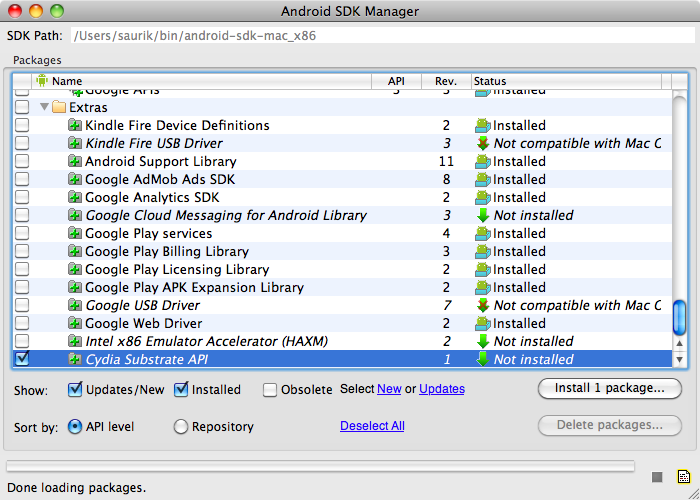The image size is (700, 500).
Task: Click the loading progress bar
Action: pos(320,466)
